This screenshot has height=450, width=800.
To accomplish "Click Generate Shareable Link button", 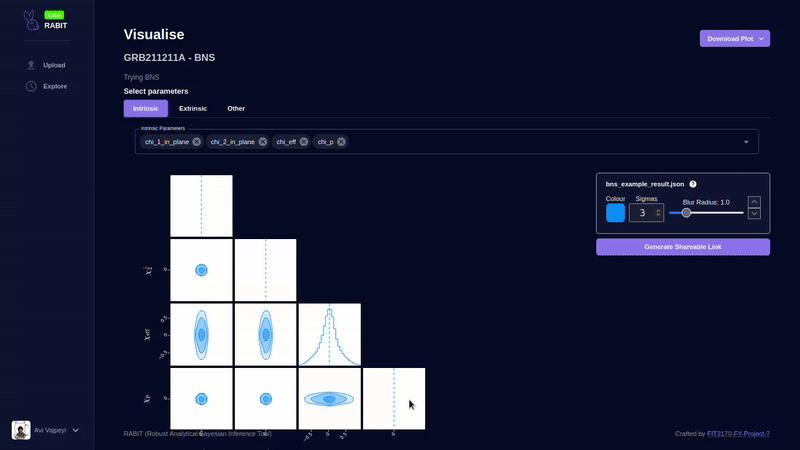I will point(683,247).
